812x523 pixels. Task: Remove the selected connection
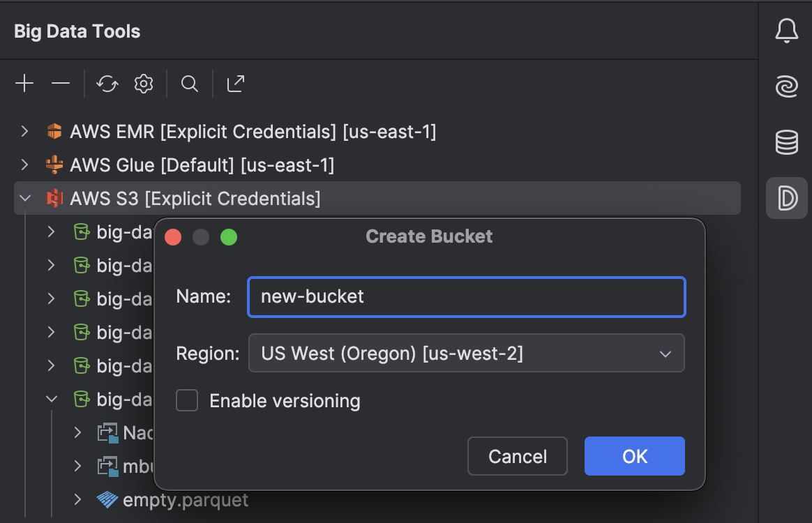[60, 83]
